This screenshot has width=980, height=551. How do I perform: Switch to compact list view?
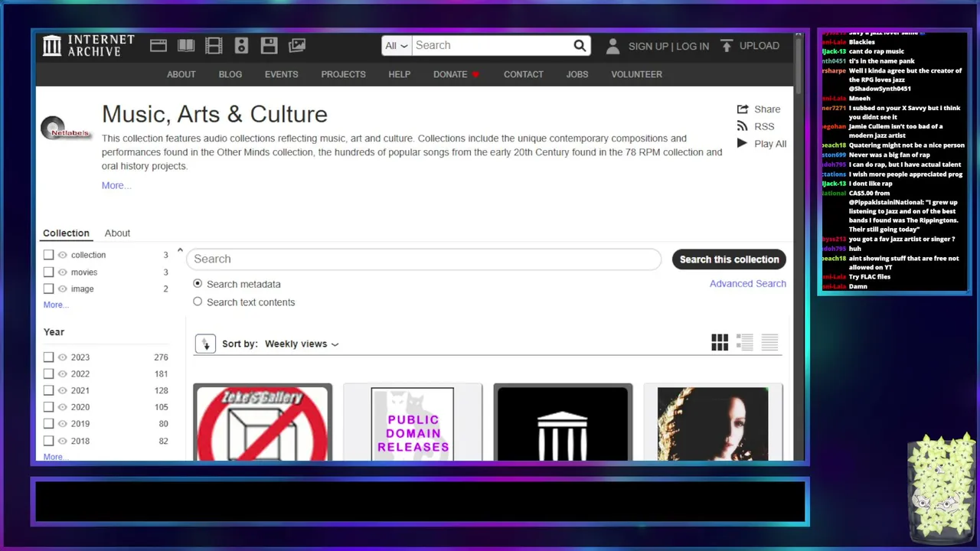[x=769, y=343]
